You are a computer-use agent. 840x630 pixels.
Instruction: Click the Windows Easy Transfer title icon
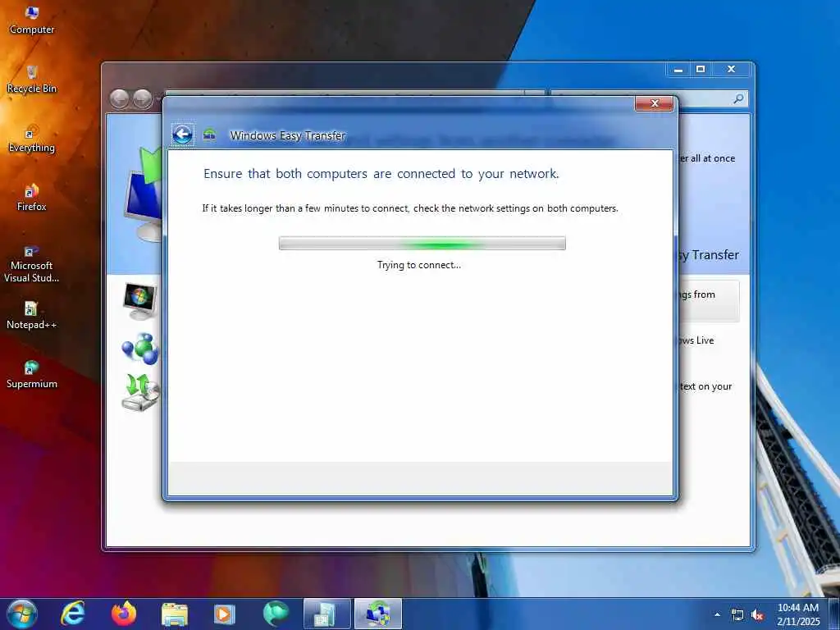(x=209, y=135)
